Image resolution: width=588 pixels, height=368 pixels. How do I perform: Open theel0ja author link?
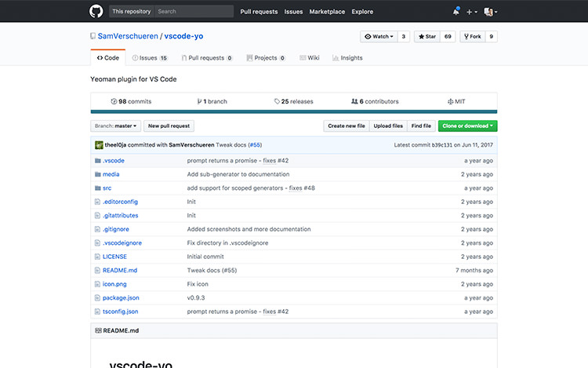(x=115, y=145)
